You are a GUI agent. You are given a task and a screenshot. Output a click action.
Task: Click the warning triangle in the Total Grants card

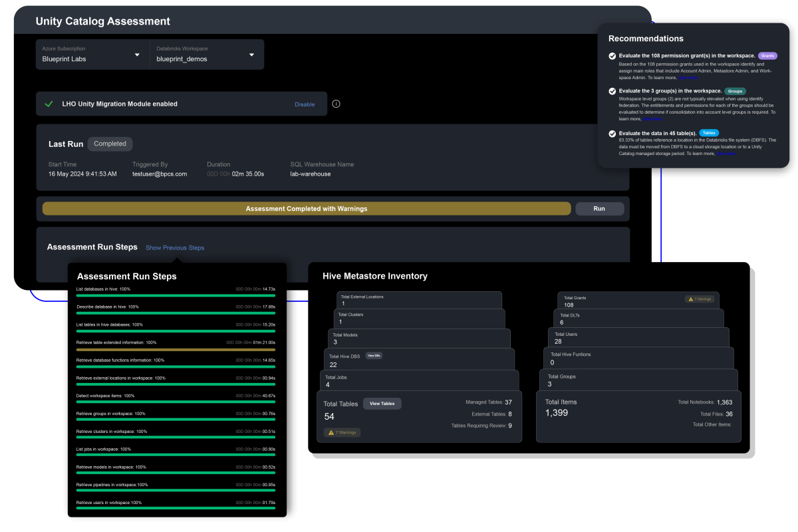point(690,299)
